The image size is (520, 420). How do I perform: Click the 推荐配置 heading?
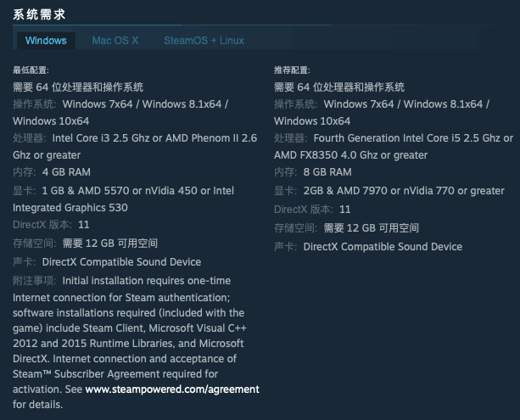click(x=292, y=70)
